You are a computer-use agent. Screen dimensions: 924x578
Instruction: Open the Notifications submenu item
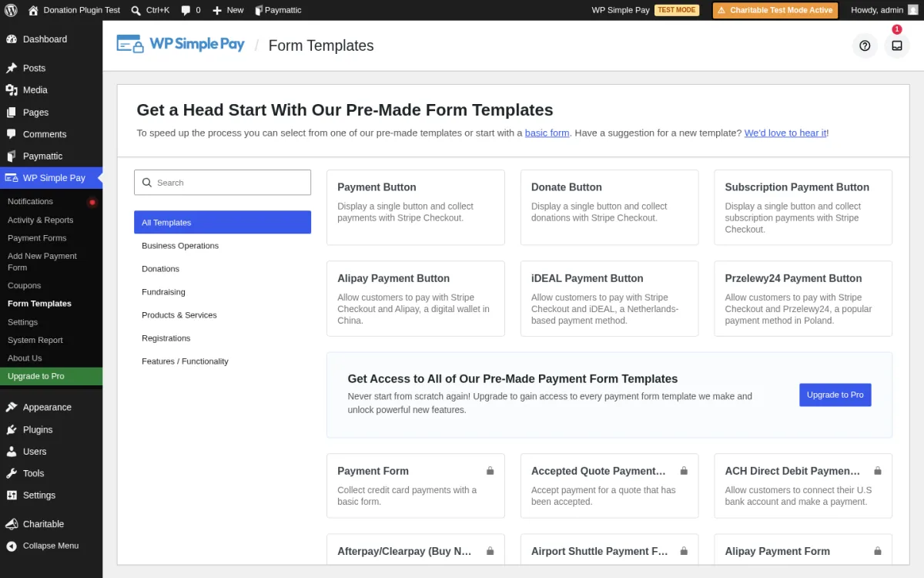tap(51, 201)
